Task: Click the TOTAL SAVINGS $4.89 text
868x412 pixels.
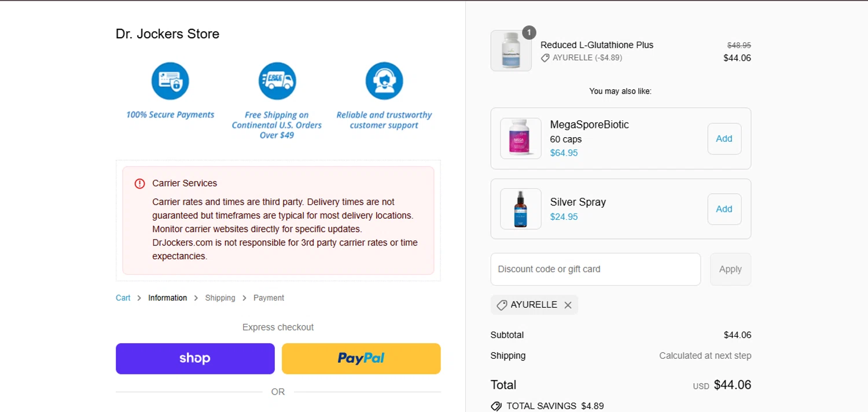Action: (x=555, y=406)
